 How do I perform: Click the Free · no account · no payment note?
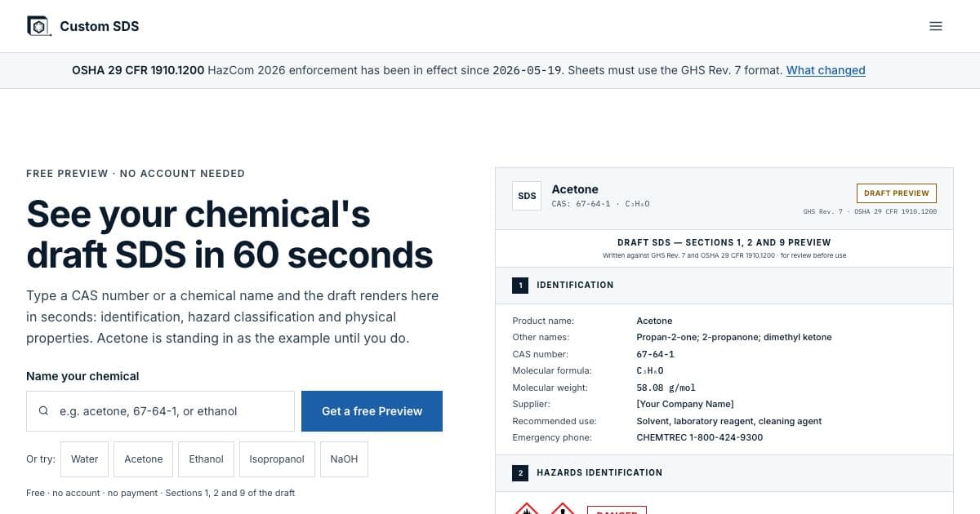pos(160,493)
